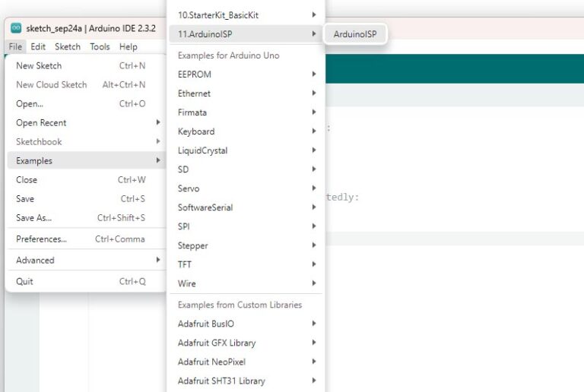
Task: Open the Help menu
Action: (129, 47)
